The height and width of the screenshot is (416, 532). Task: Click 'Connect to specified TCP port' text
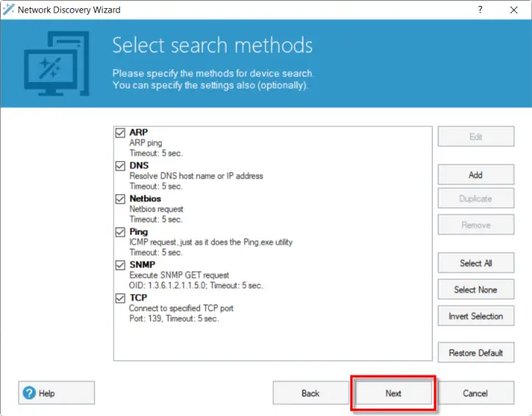(181, 308)
